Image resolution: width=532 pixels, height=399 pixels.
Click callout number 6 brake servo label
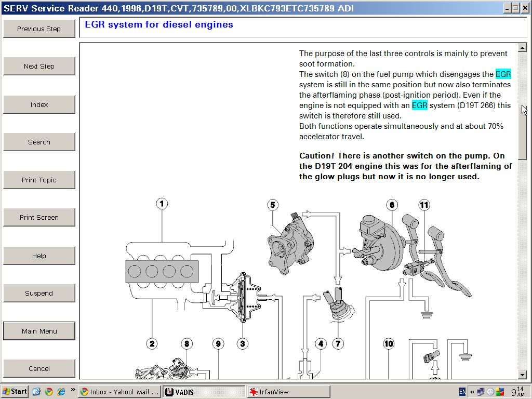pos(392,205)
